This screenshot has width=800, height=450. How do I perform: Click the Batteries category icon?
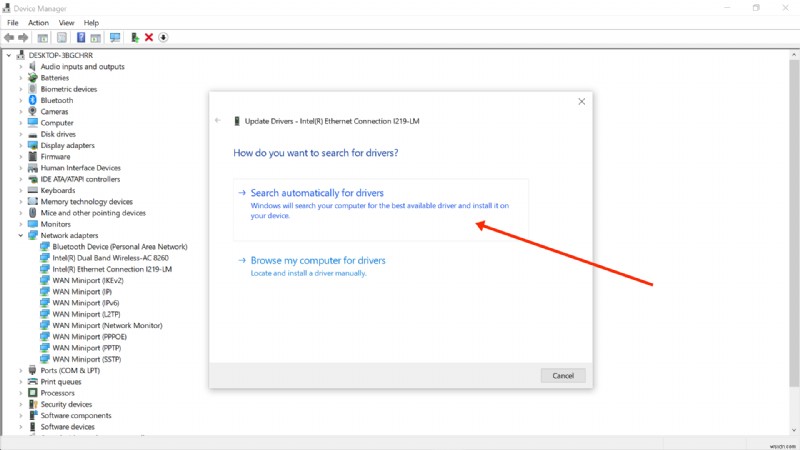(x=33, y=78)
